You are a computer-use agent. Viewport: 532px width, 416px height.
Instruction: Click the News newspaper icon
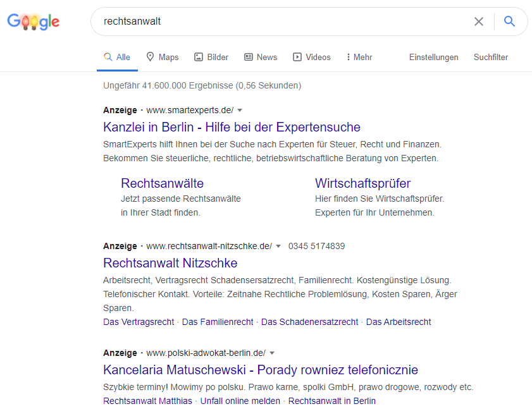249,57
